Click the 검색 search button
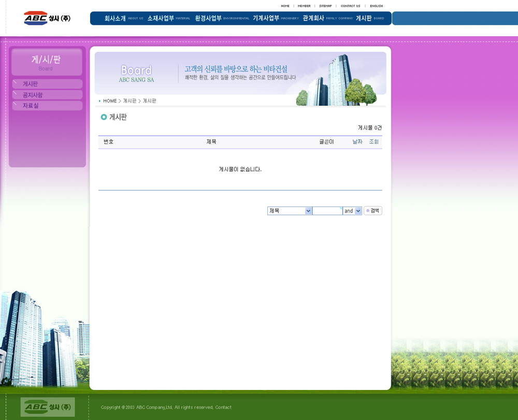The width and height of the screenshot is (518, 420). tap(372, 211)
